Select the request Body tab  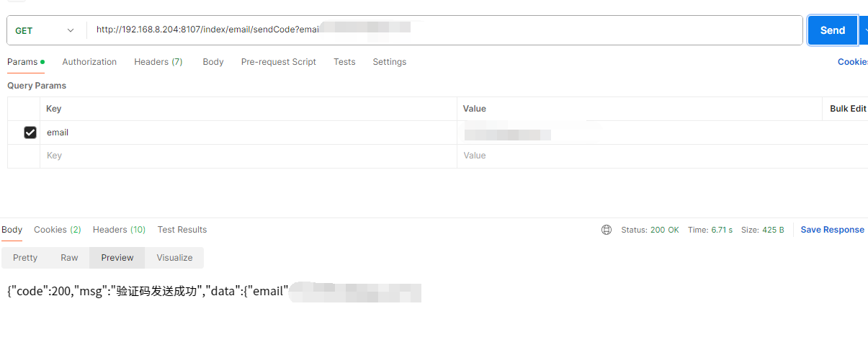tap(213, 62)
